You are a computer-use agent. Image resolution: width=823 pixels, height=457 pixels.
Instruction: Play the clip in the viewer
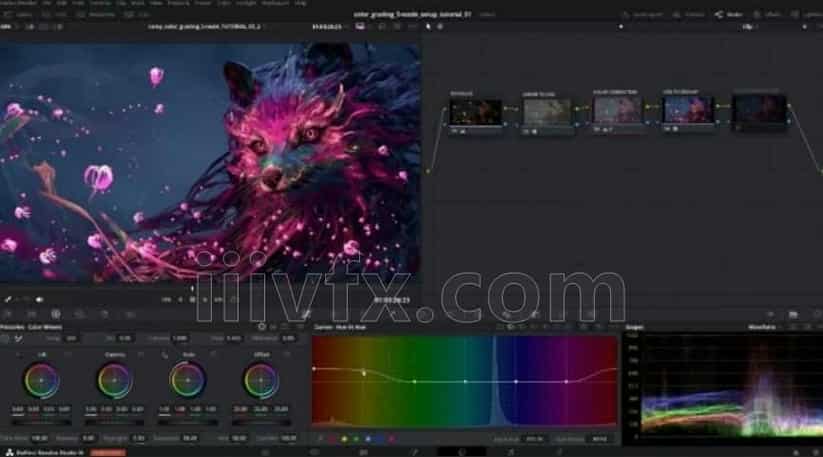205,300
